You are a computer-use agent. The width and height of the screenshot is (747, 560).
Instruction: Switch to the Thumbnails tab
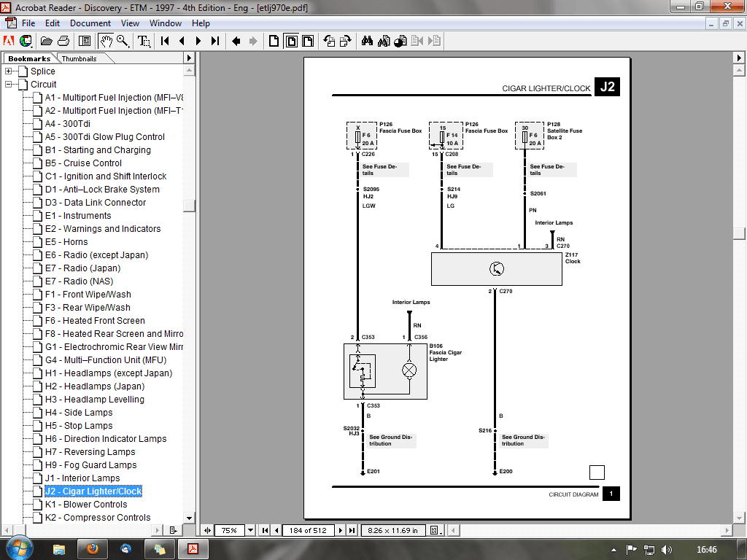(79, 58)
